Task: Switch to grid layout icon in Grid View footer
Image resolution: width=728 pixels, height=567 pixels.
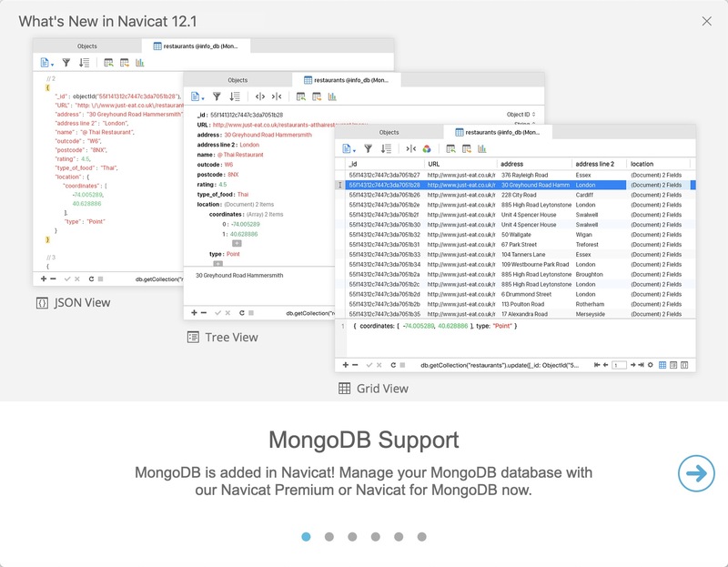Action: click(662, 365)
